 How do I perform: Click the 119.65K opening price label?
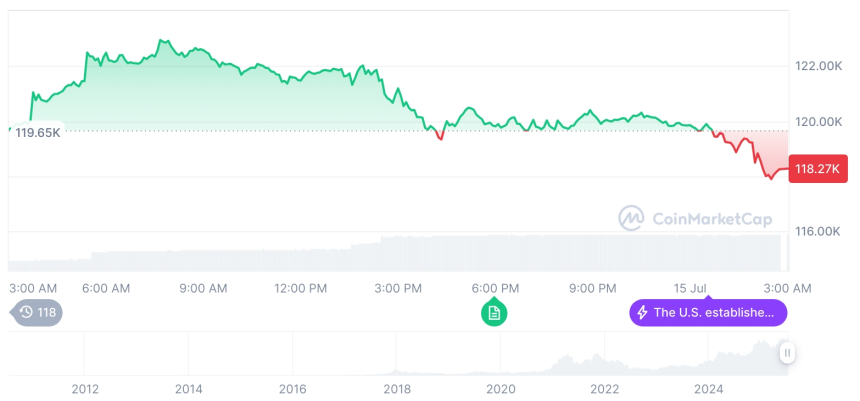point(36,132)
